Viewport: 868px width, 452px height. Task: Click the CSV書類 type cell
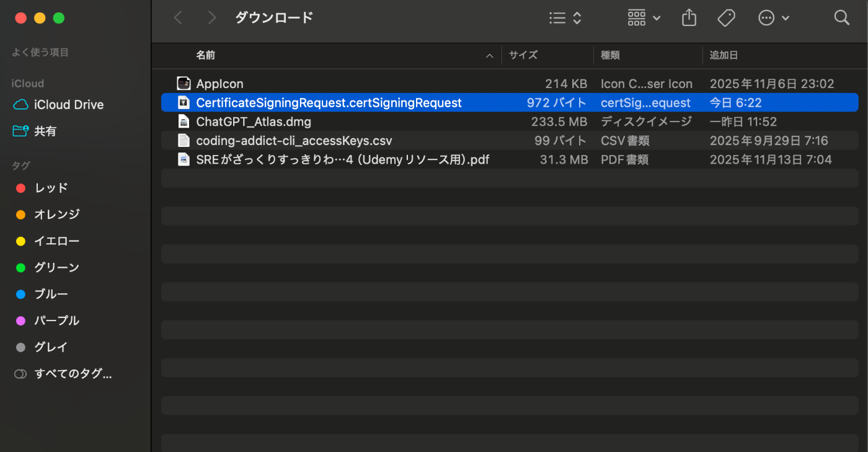click(x=625, y=141)
